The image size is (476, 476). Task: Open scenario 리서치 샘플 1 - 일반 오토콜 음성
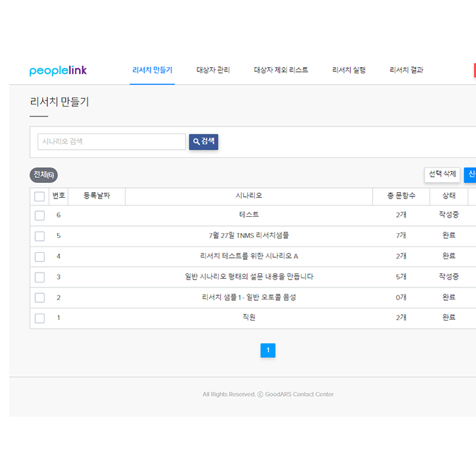(x=249, y=297)
